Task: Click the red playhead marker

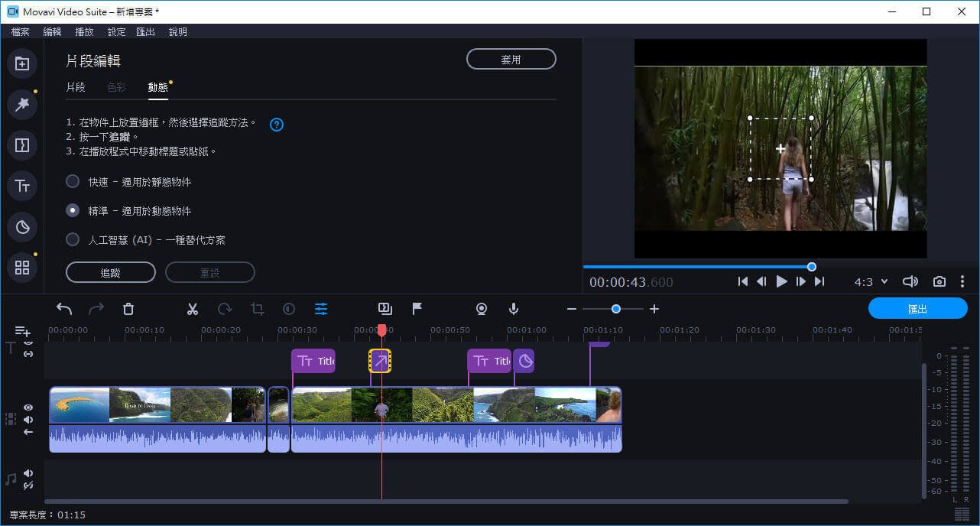Action: [x=381, y=330]
